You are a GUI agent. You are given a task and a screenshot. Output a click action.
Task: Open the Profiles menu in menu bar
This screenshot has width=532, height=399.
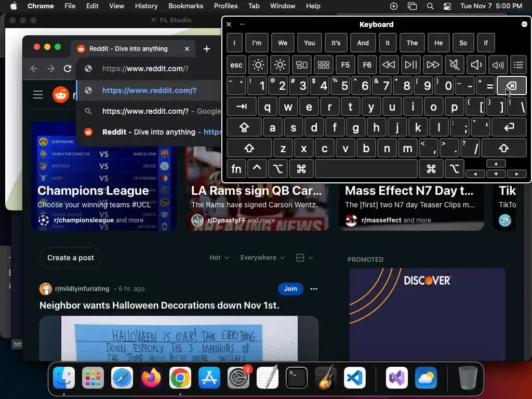tap(225, 6)
